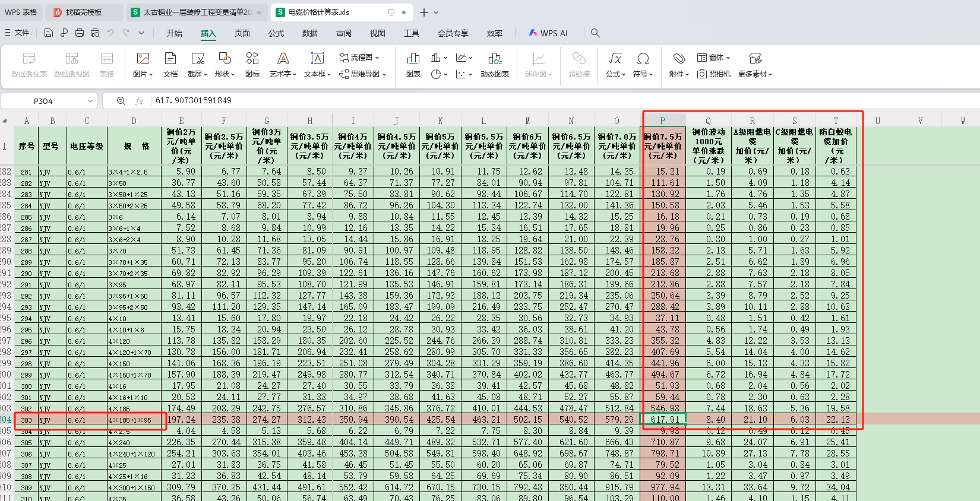The image size is (980, 501).
Task: Click the fx insert function icon
Action: (x=140, y=101)
